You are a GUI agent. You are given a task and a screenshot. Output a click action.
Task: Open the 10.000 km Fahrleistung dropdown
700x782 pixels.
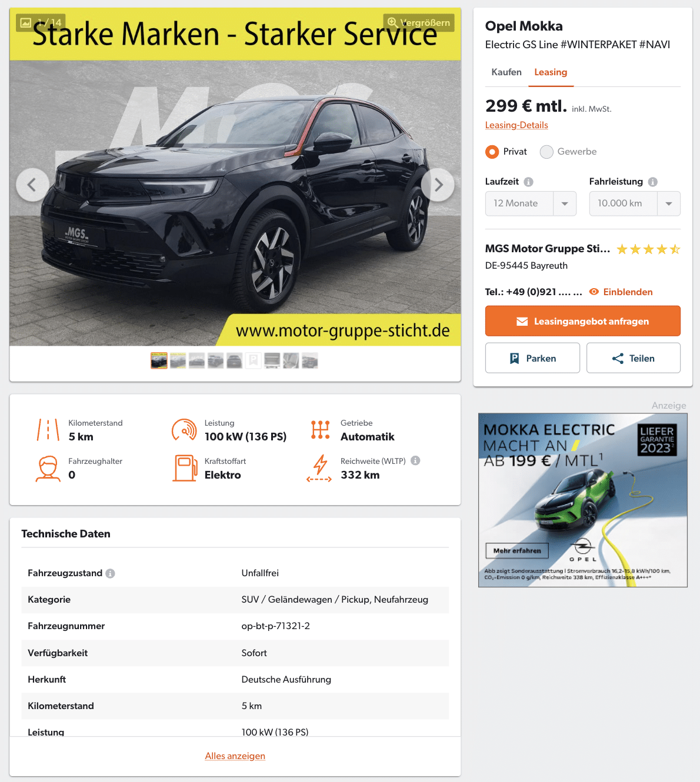point(635,203)
